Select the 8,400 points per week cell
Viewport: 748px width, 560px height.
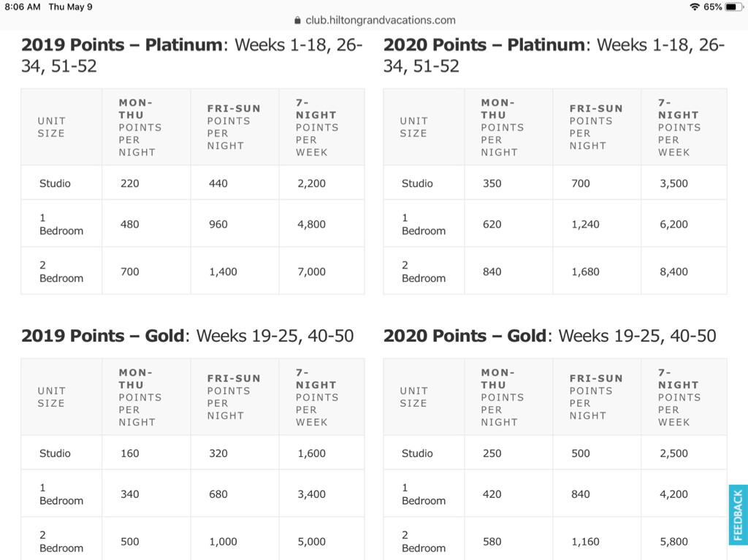click(x=673, y=272)
